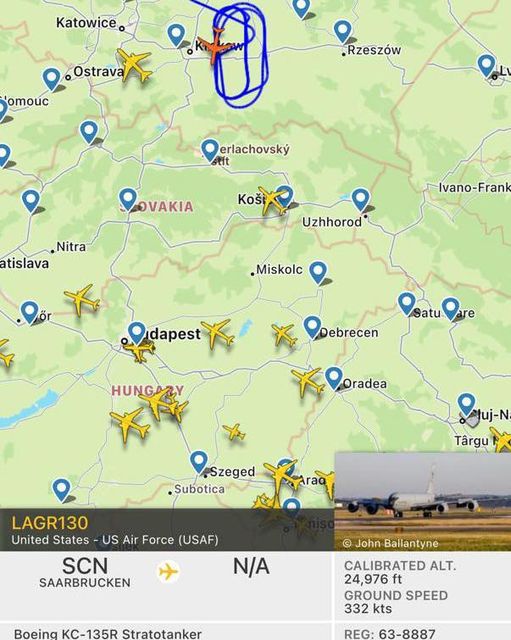Open the Gerlachovský štít airport pin
The width and height of the screenshot is (511, 640).
pyautogui.click(x=210, y=150)
